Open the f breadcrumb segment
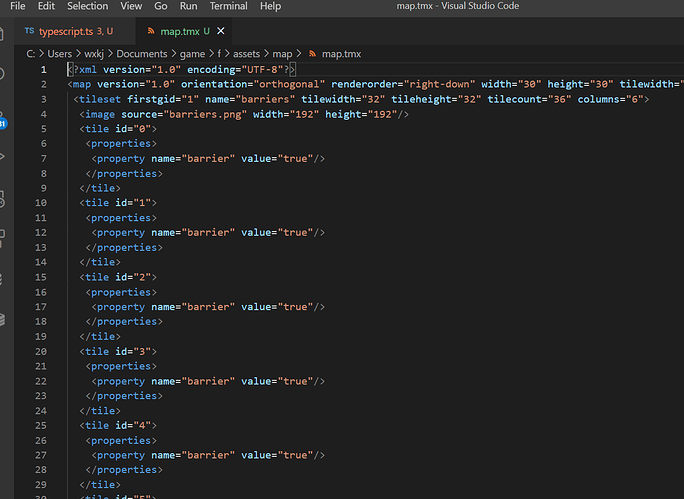Viewport: 684px width, 499px height. (219, 54)
